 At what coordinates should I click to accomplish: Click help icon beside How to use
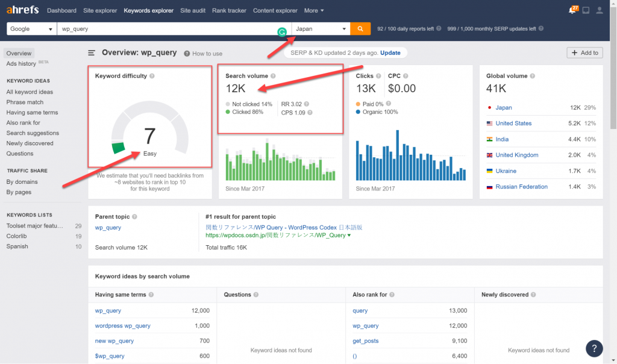point(187,54)
